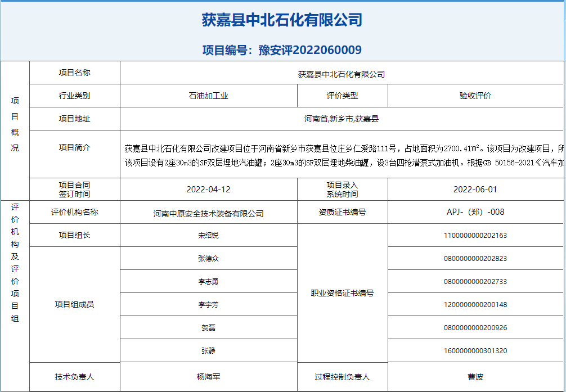Select member name 张德众
This screenshot has width=566, height=392.
tap(208, 259)
